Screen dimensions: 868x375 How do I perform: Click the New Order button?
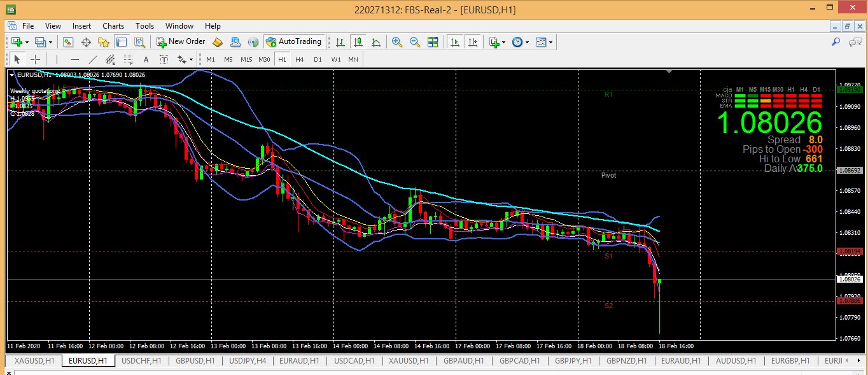[181, 42]
